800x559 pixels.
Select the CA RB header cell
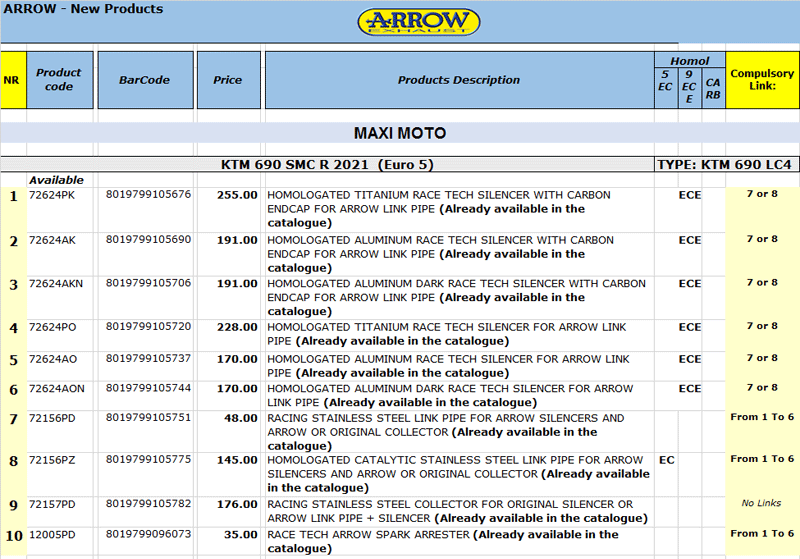pos(713,87)
